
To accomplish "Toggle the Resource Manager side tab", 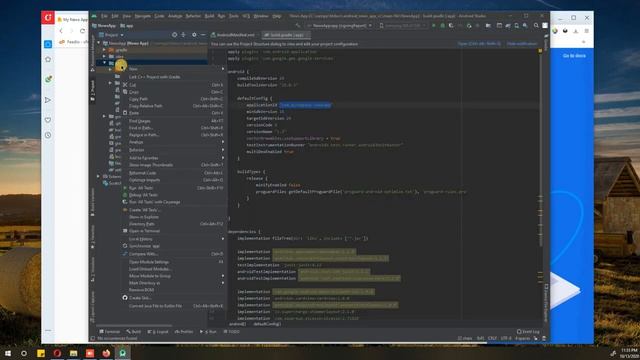I will click(93, 54).
